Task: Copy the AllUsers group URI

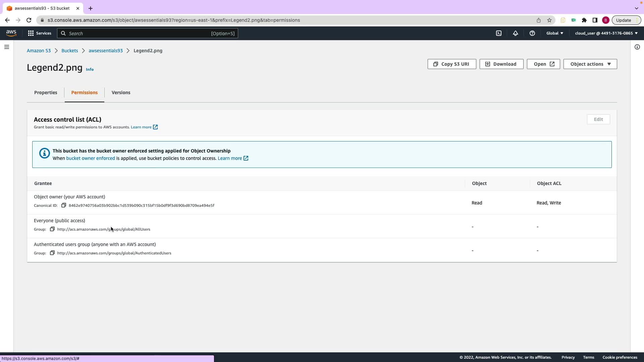Action: tap(52, 229)
